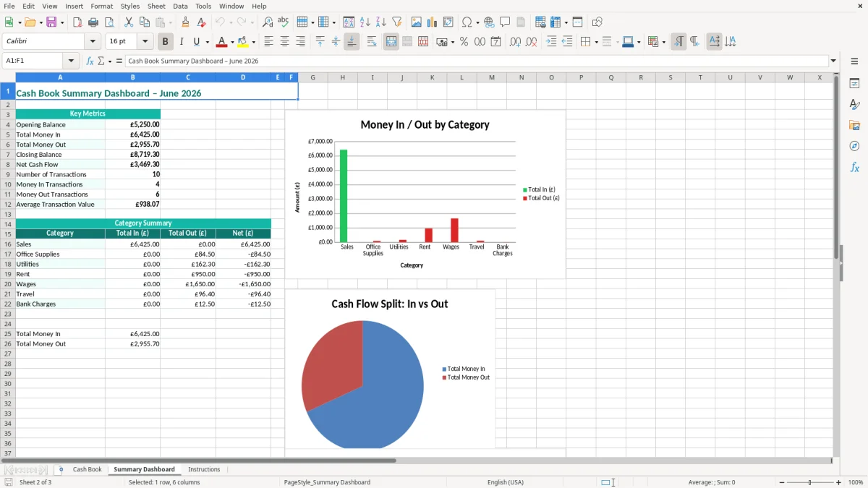Apply yellow Background Color highlight
Screen dimensions: 868x488
pos(242,42)
